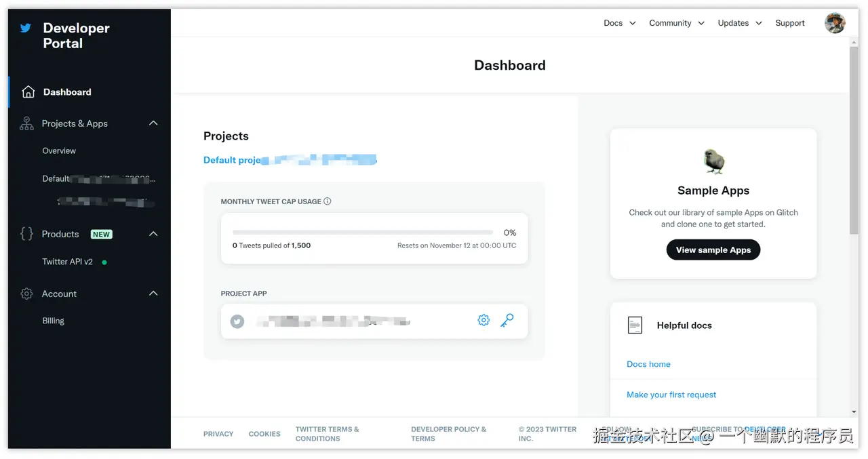The image size is (868, 459).
Task: Collapse the Products section chevron
Action: point(153,234)
